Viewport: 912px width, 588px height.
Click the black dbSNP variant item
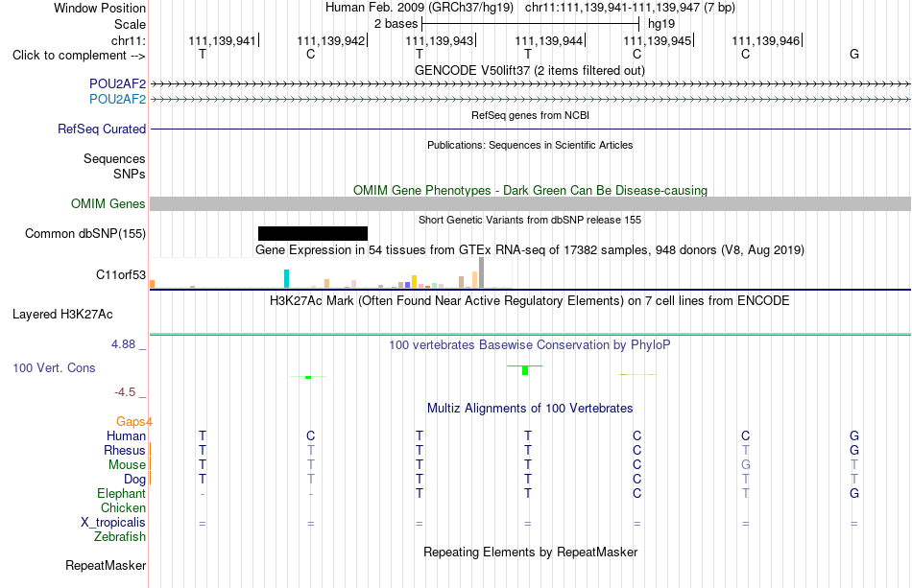coord(313,234)
